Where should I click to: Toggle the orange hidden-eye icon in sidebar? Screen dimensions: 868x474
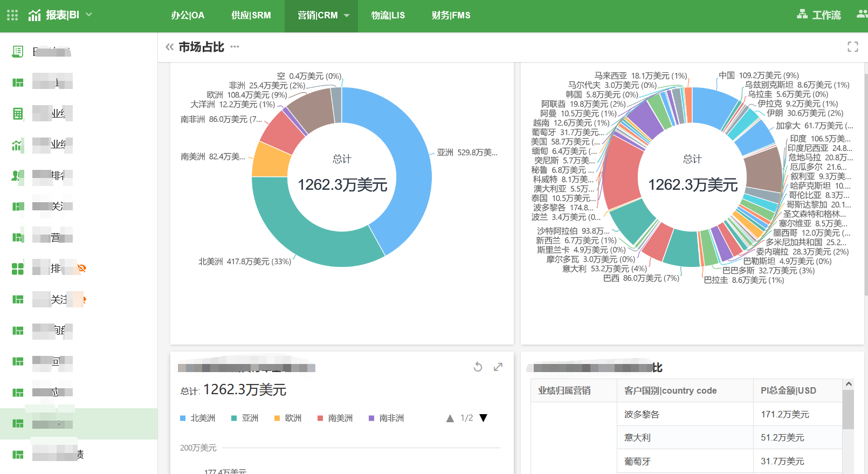(82, 268)
